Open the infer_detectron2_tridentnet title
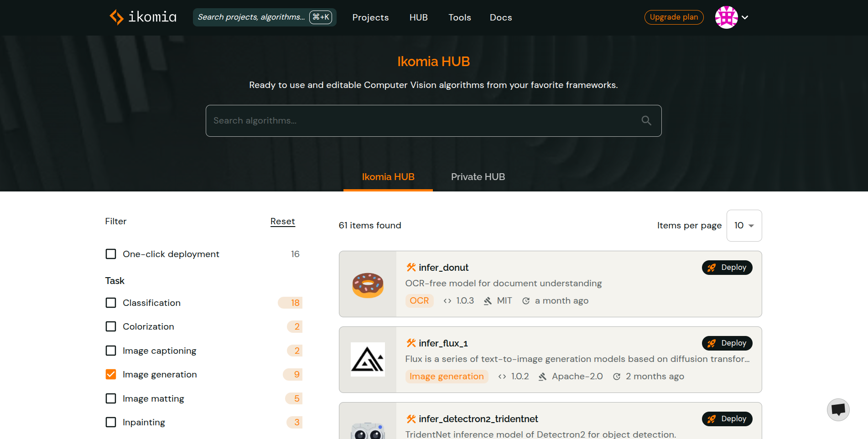This screenshot has height=439, width=868. pyautogui.click(x=478, y=419)
